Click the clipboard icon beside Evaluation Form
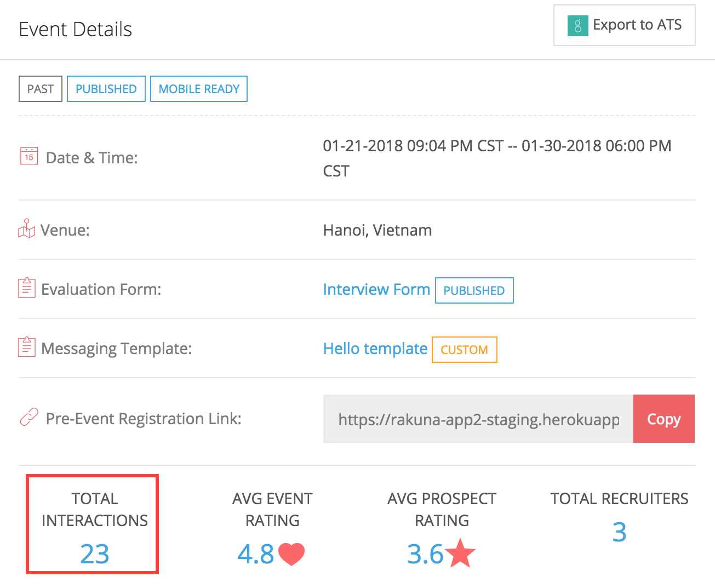The height and width of the screenshot is (588, 715). point(27,288)
